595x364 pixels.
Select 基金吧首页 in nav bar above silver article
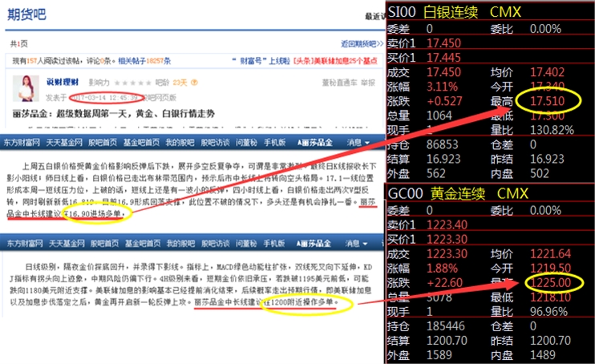[x=141, y=143]
